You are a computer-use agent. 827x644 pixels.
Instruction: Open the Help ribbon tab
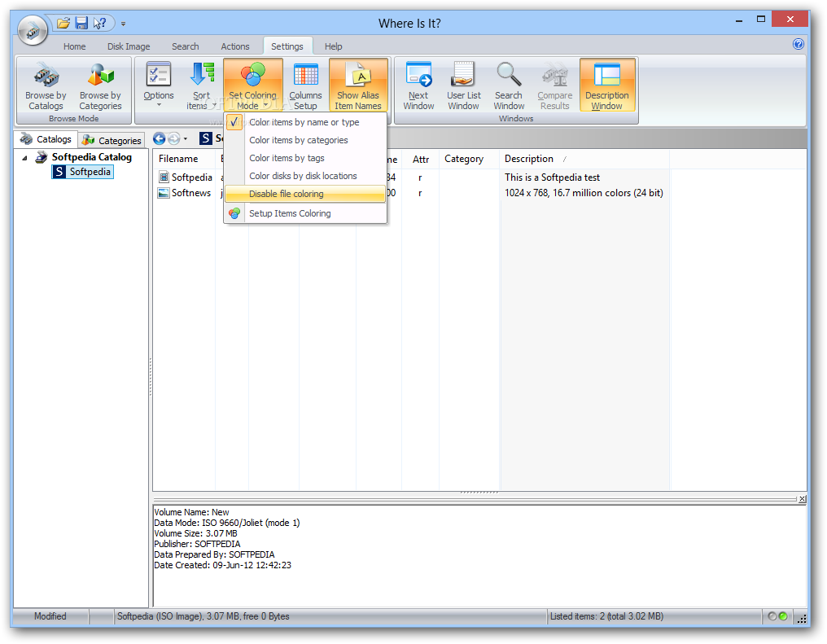pyautogui.click(x=334, y=46)
